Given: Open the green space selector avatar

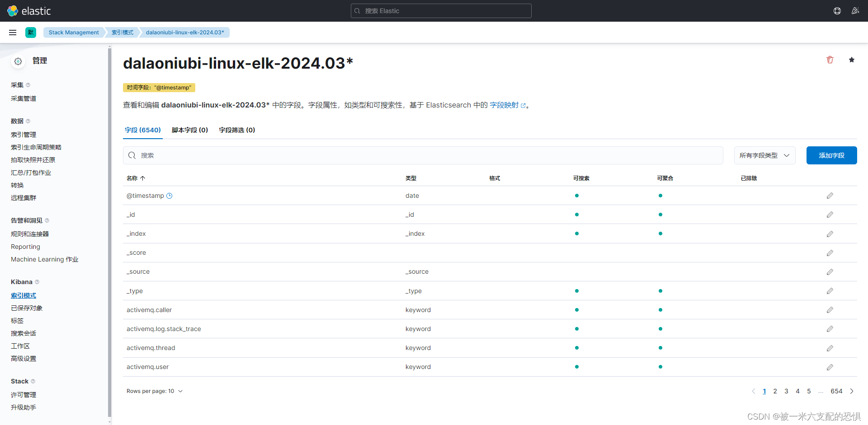Looking at the screenshot, I should pos(31,33).
